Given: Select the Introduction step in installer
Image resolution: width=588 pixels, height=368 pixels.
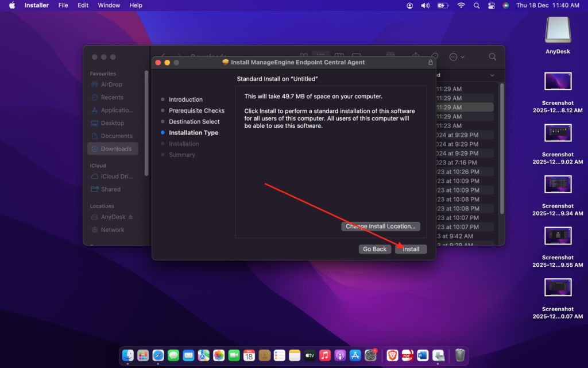Looking at the screenshot, I should click(185, 99).
